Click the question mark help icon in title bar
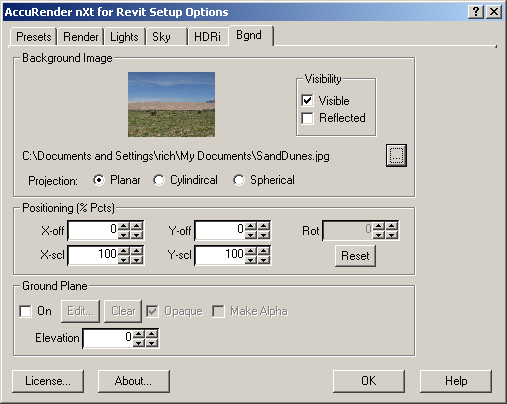The image size is (507, 404). click(x=476, y=12)
